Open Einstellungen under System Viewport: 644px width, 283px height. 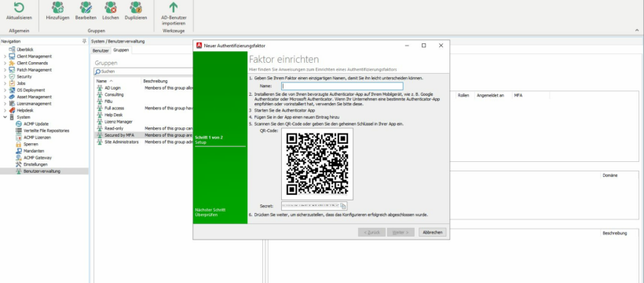click(x=35, y=164)
